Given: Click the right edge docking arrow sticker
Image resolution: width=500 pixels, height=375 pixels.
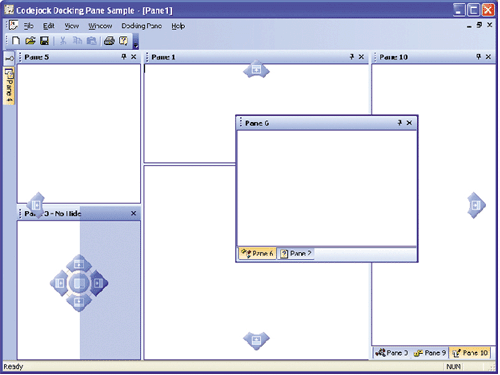Looking at the screenshot, I should 476,205.
